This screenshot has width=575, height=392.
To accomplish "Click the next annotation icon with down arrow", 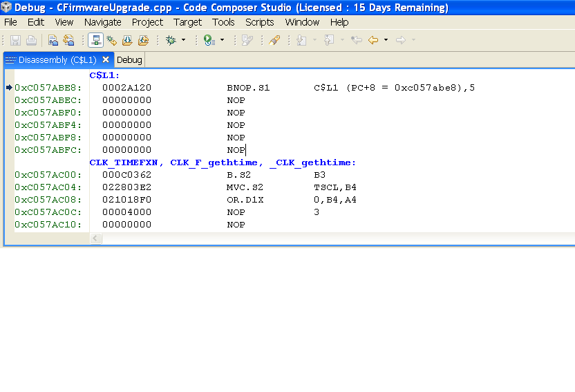I will 301,40.
